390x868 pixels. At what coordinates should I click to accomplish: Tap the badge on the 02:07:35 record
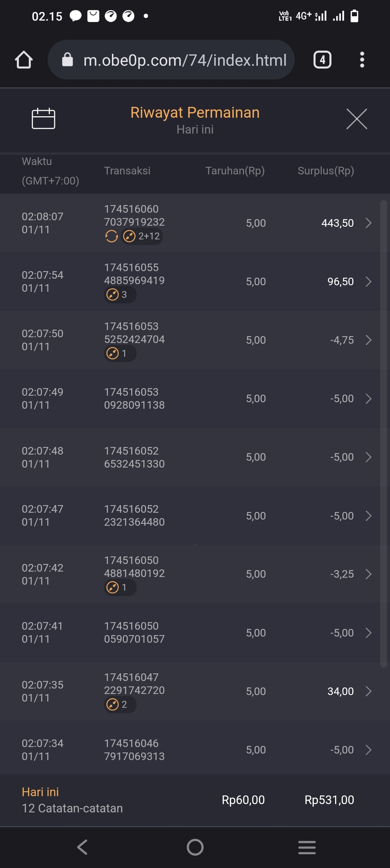[x=120, y=704]
